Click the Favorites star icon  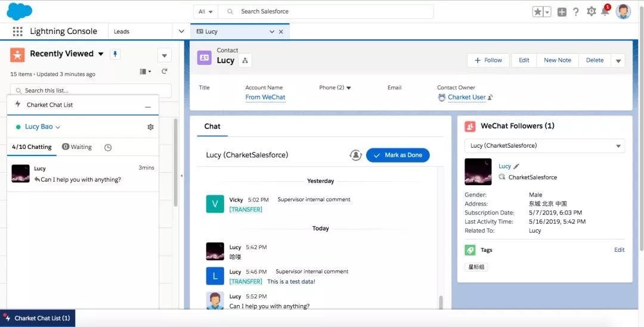coord(538,12)
